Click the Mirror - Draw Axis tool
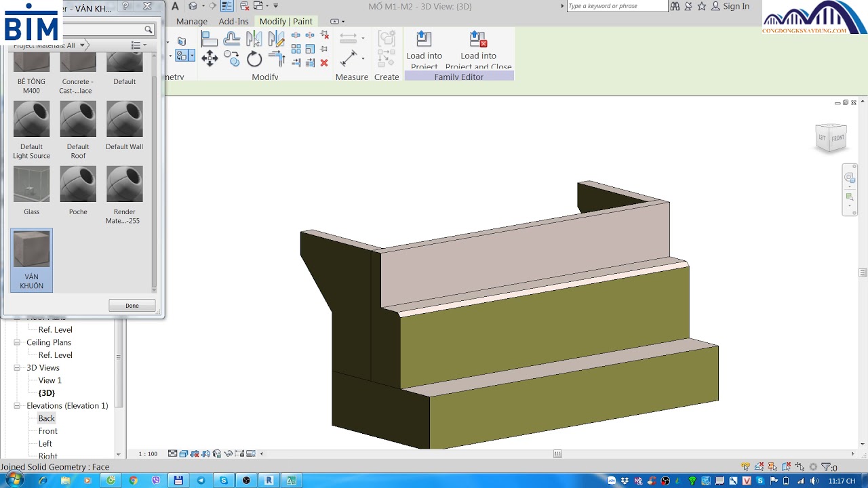 click(x=277, y=39)
